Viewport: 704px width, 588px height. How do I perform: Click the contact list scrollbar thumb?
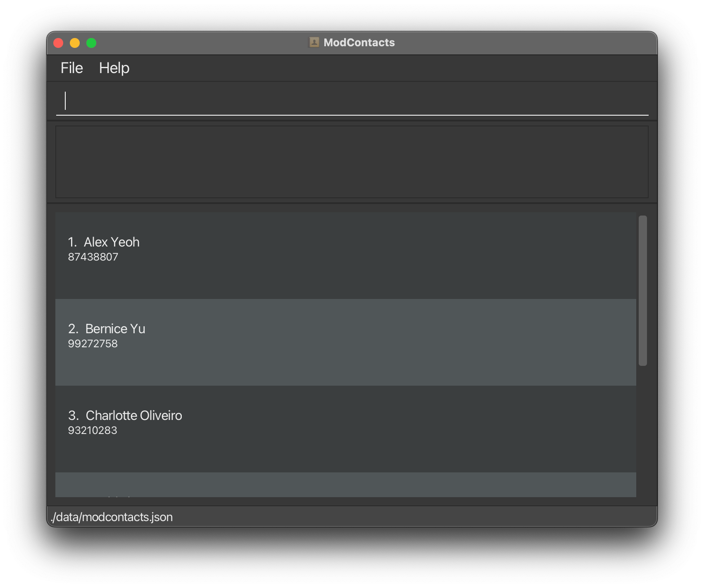(x=642, y=290)
